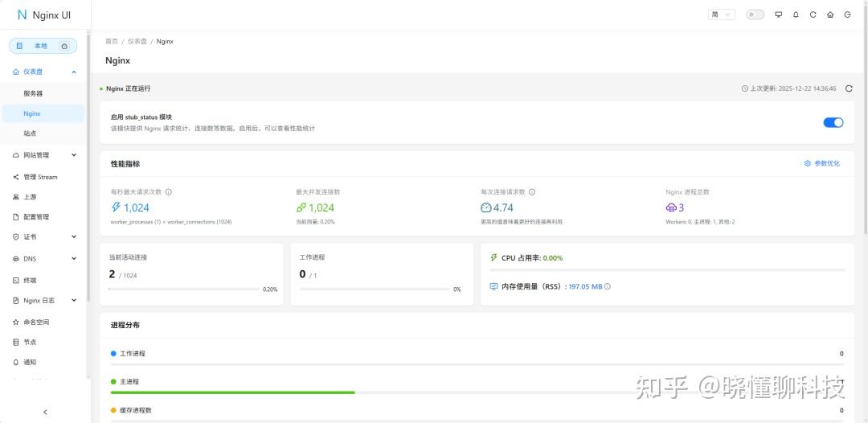Click the 当前用量: 0.20% text
The width and height of the screenshot is (868, 423).
click(x=315, y=222)
